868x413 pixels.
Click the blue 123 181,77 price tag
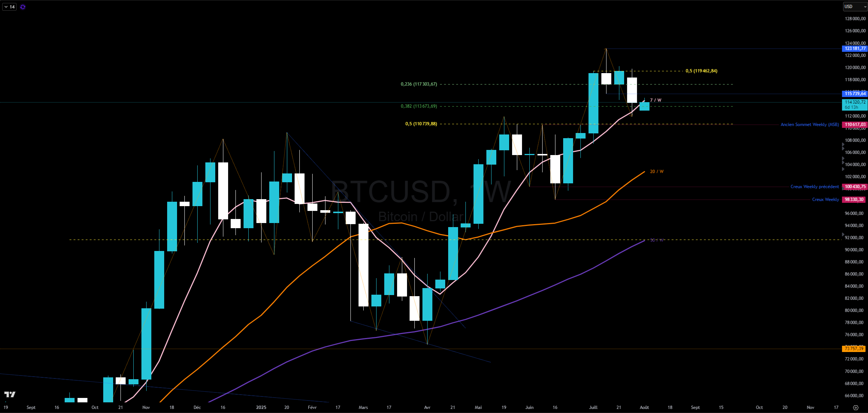tap(854, 49)
